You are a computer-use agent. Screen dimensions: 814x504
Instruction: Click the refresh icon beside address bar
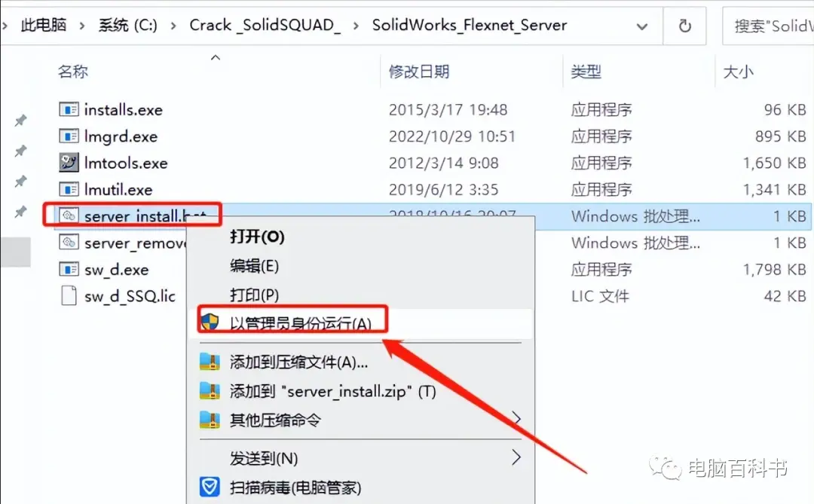684,26
